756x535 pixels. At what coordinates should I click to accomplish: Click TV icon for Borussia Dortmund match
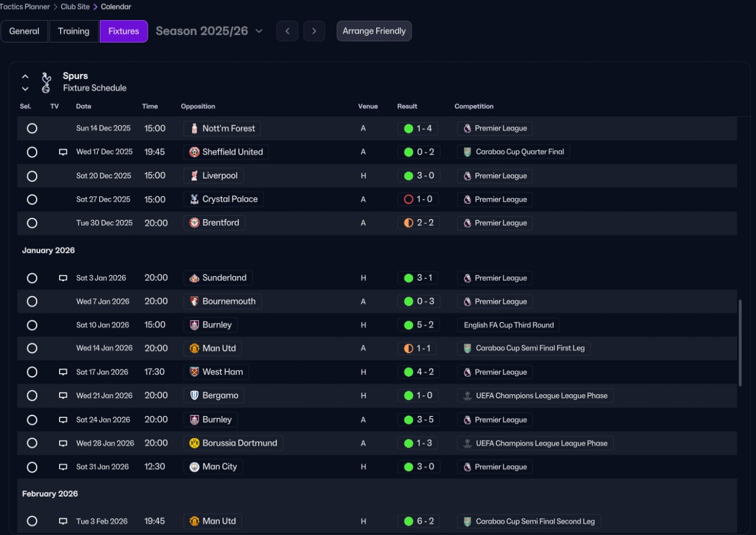click(x=63, y=443)
